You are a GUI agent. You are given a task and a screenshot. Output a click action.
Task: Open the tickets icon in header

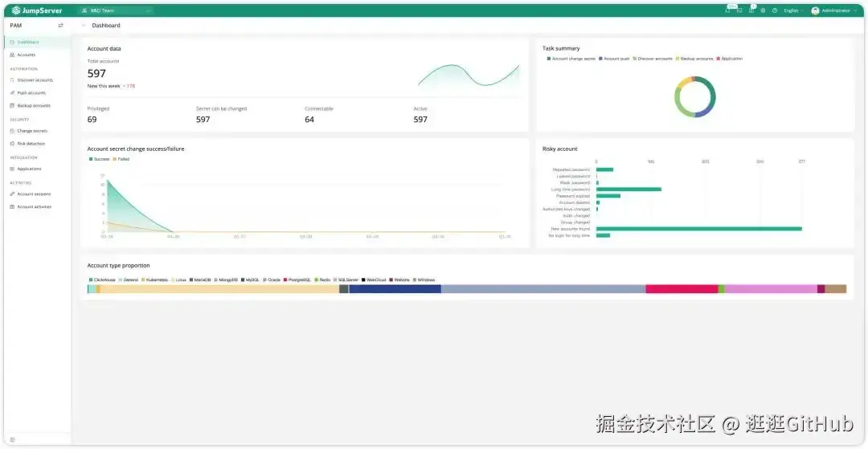(x=739, y=10)
